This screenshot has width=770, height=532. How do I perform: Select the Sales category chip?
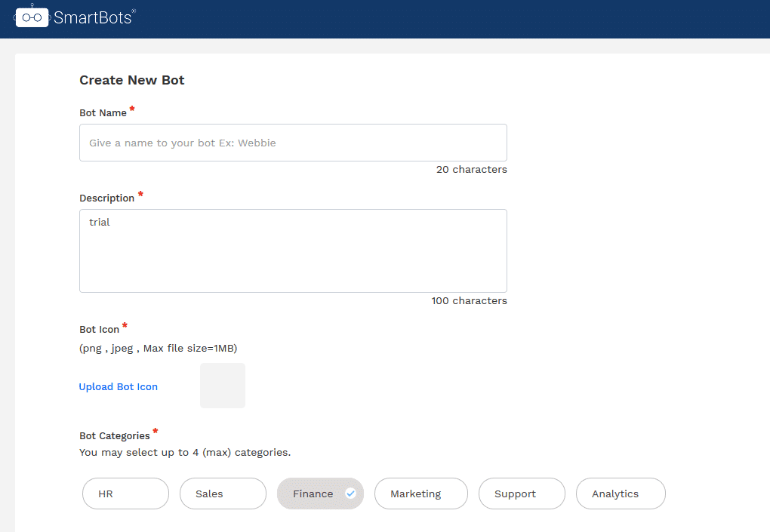222,493
